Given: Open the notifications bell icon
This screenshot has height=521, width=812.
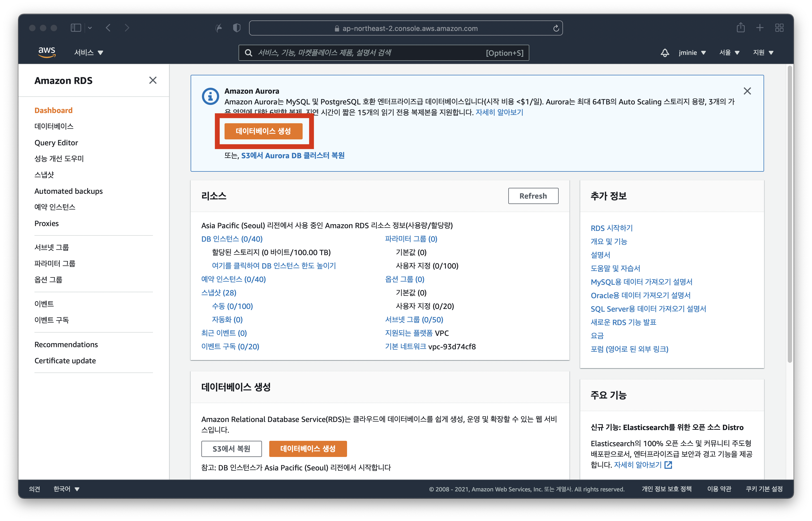Looking at the screenshot, I should (665, 53).
